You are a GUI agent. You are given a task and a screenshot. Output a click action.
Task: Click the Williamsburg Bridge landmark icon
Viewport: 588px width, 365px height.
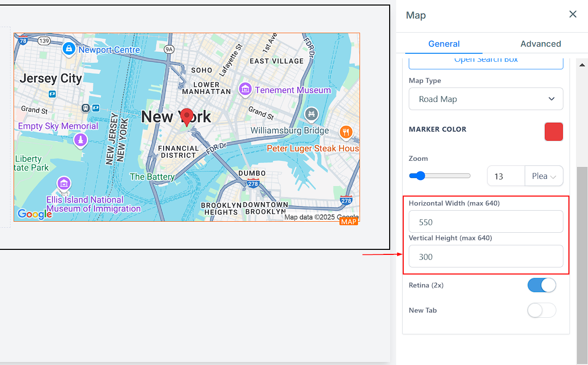click(x=312, y=114)
